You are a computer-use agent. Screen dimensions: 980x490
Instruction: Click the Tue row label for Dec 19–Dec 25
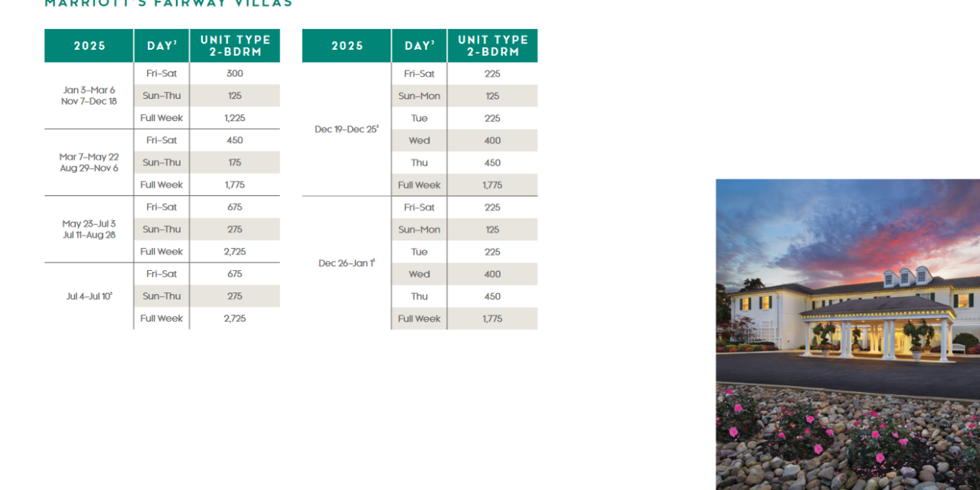(x=420, y=118)
